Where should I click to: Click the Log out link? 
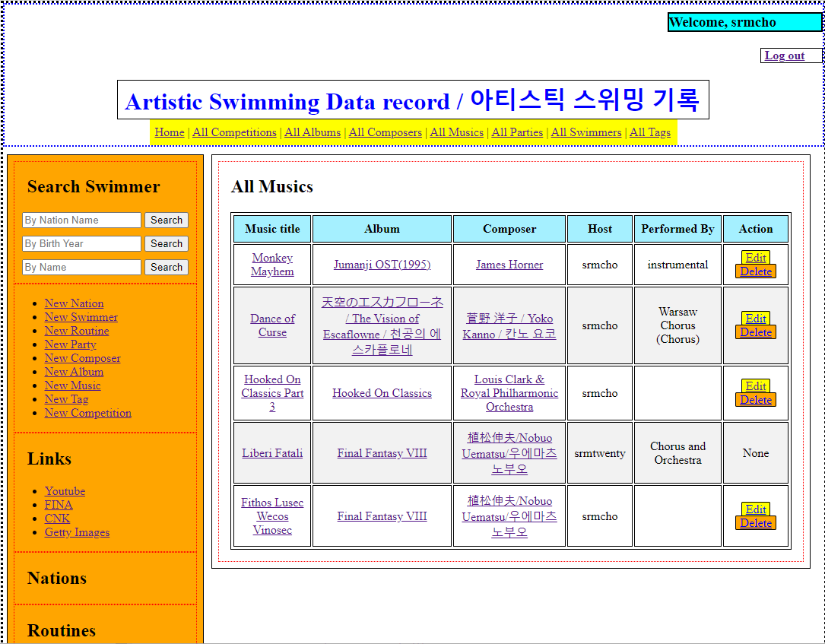point(785,55)
